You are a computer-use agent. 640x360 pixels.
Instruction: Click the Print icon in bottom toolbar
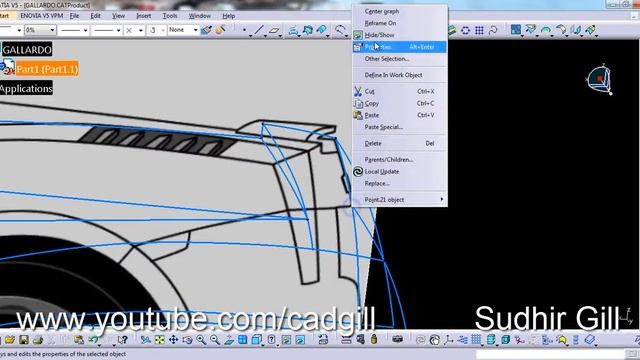(38, 340)
